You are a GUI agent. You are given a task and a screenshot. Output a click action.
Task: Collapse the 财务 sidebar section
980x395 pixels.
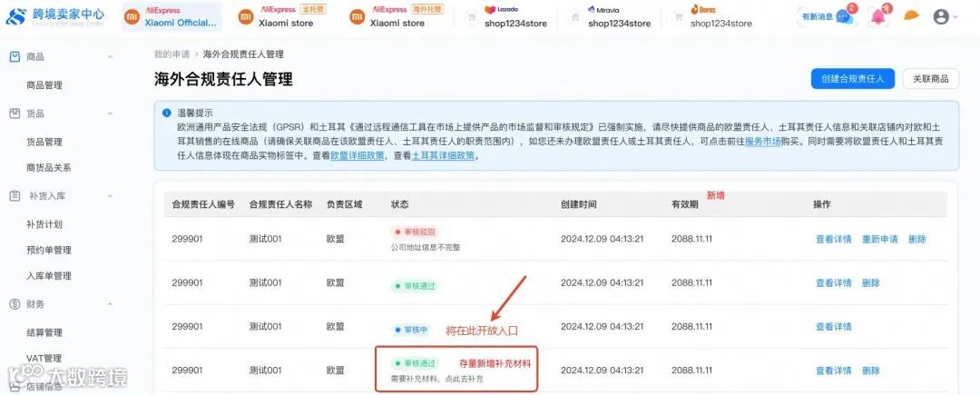110,304
